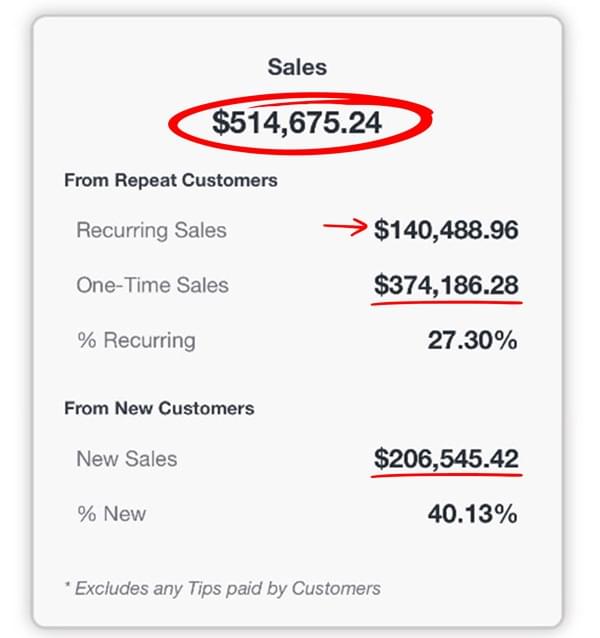Click the red underline beneath One-Time Sales amount
Screen dimensions: 600x638
pos(446,301)
